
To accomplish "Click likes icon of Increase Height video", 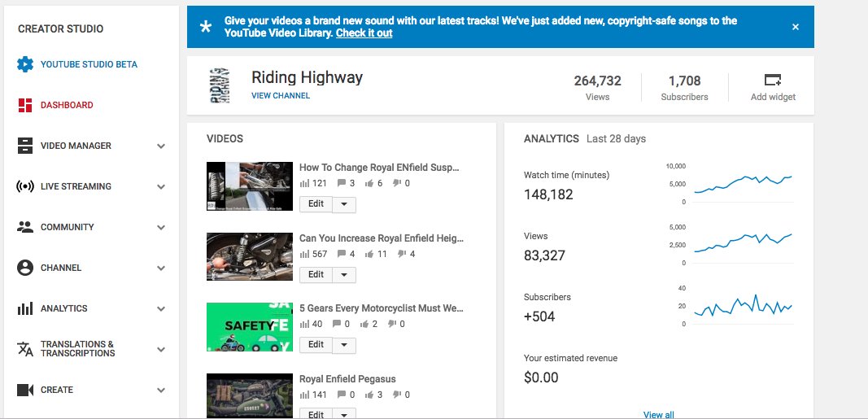I will (x=369, y=254).
